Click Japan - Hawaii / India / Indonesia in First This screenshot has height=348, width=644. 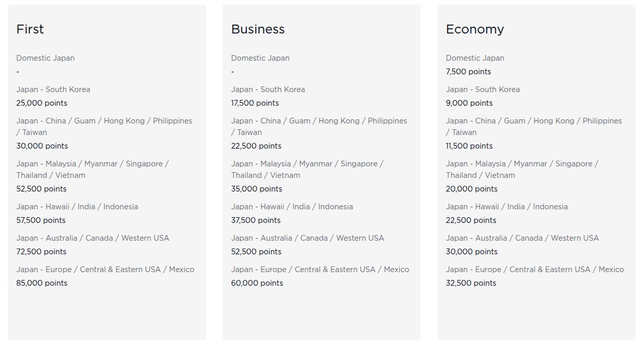[x=77, y=207]
